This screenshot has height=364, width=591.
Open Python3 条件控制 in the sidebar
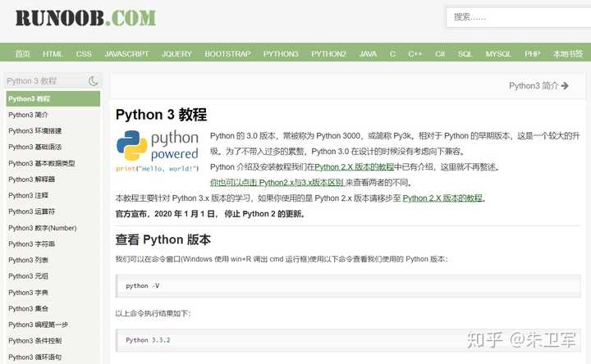pyautogui.click(x=35, y=341)
